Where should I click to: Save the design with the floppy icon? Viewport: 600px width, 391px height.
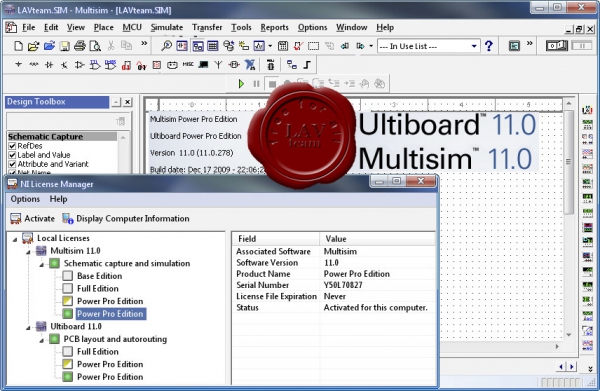click(65, 46)
